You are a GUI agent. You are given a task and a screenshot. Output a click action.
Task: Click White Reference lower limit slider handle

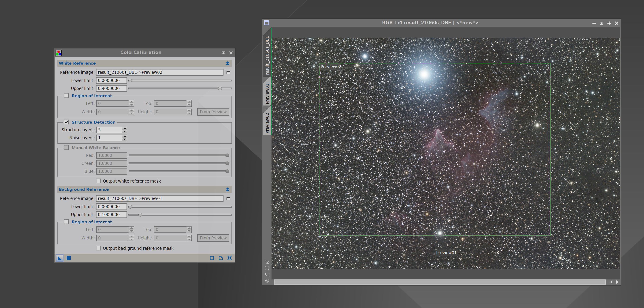(x=130, y=81)
